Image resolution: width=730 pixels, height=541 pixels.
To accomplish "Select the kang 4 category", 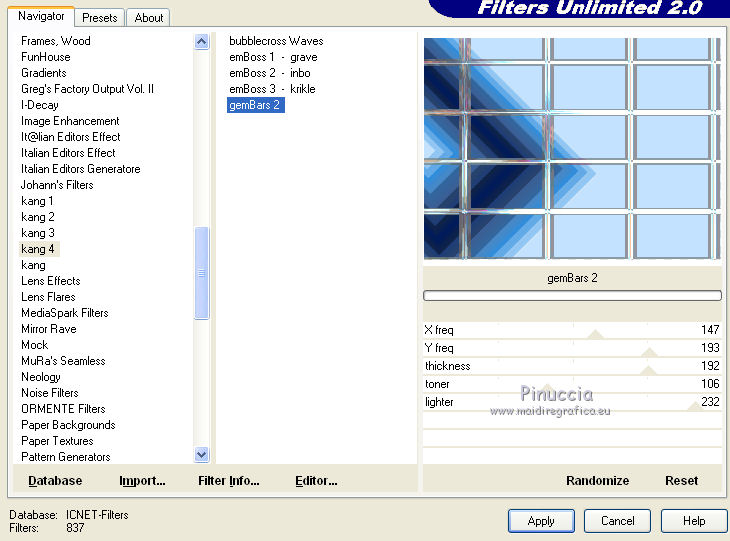I will coord(39,249).
